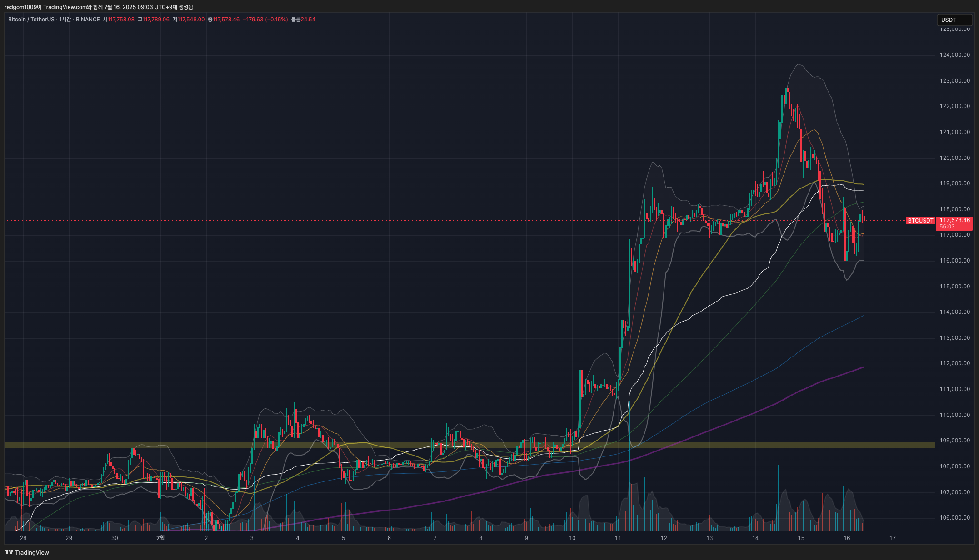Click the 108,000.00 price axis label
The width and height of the screenshot is (979, 560).
point(955,466)
